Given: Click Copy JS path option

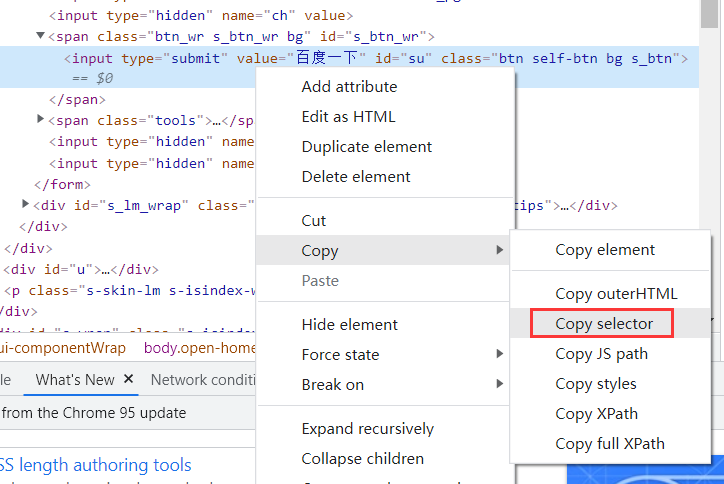Looking at the screenshot, I should pyautogui.click(x=601, y=354).
